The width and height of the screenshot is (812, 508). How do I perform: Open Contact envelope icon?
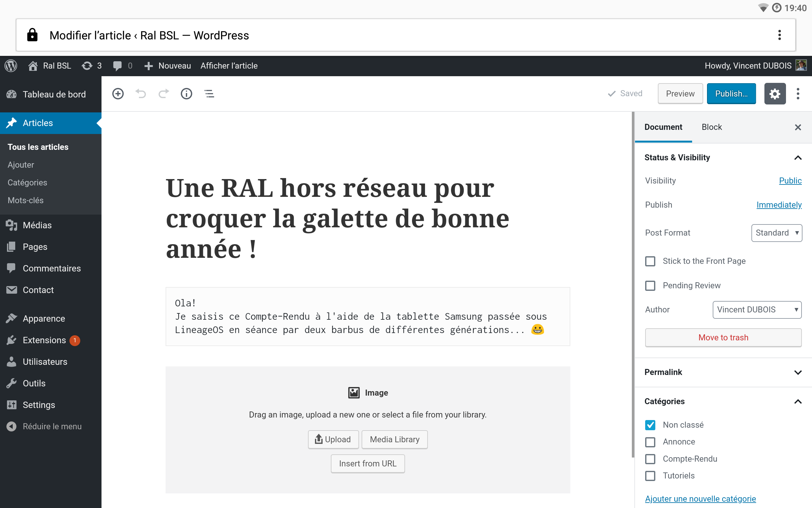(11, 290)
